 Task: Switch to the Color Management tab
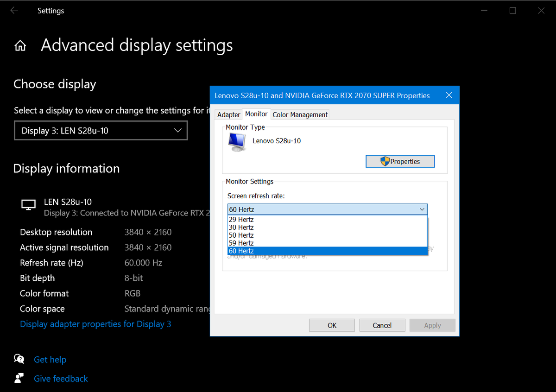(x=300, y=114)
